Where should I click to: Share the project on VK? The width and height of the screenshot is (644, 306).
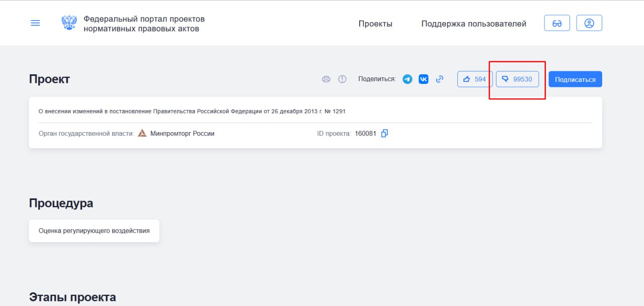coord(424,79)
